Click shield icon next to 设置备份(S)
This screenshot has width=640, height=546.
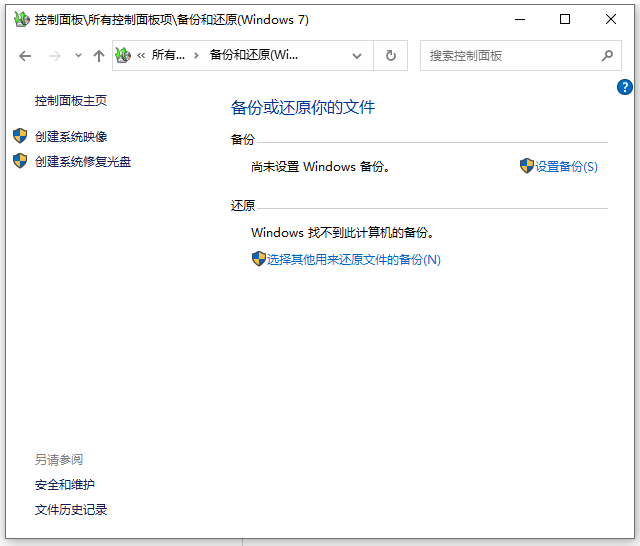[x=527, y=166]
